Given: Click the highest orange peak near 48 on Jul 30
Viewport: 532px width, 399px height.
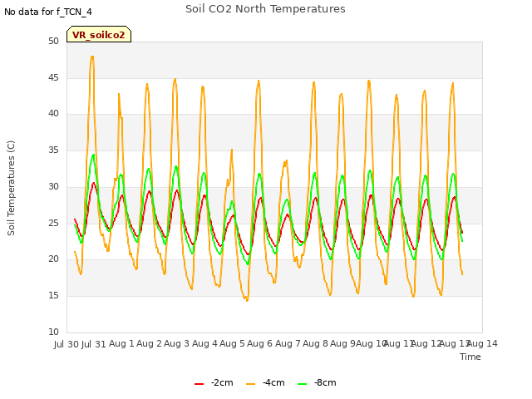Looking at the screenshot, I should pos(92,57).
